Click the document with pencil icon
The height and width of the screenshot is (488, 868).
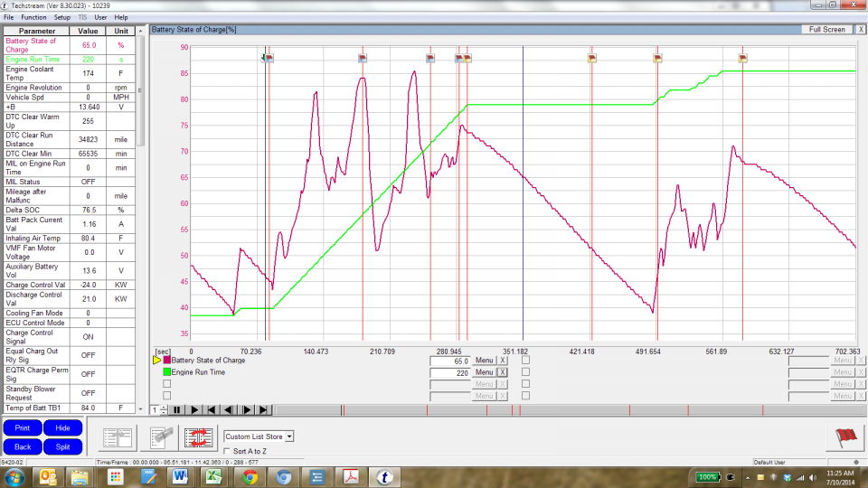click(162, 437)
